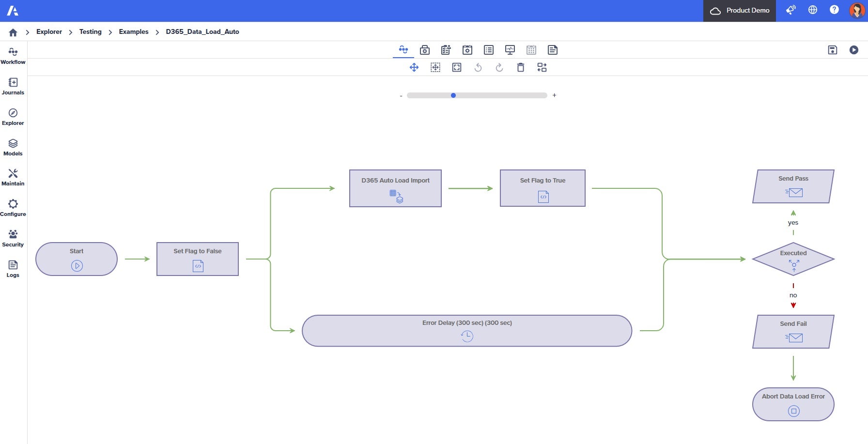Viewport: 868px width, 444px height.
Task: Open the document notes tab
Action: (x=553, y=50)
